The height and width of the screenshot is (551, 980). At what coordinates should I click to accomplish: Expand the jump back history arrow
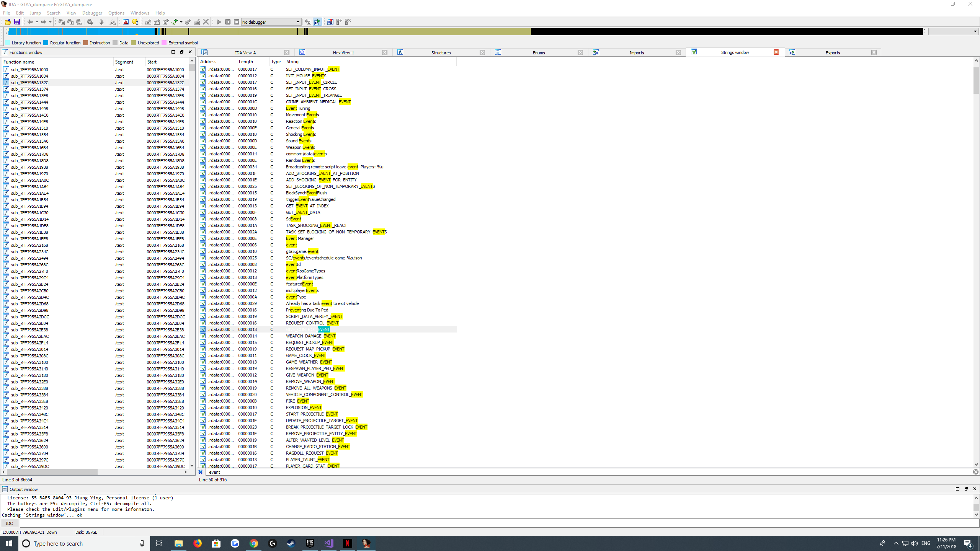click(37, 22)
